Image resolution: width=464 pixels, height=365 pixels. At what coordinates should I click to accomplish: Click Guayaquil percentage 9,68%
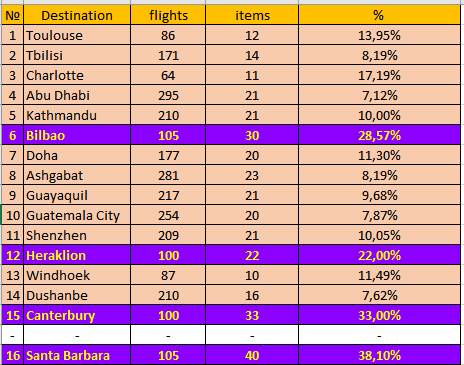point(379,195)
